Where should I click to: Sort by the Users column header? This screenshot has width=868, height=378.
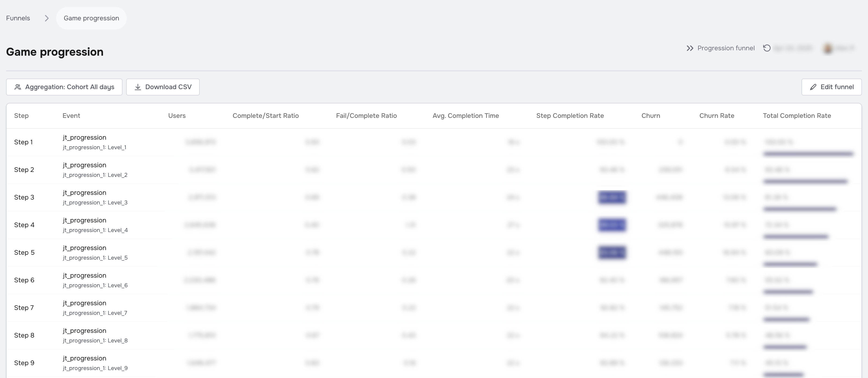pyautogui.click(x=177, y=116)
